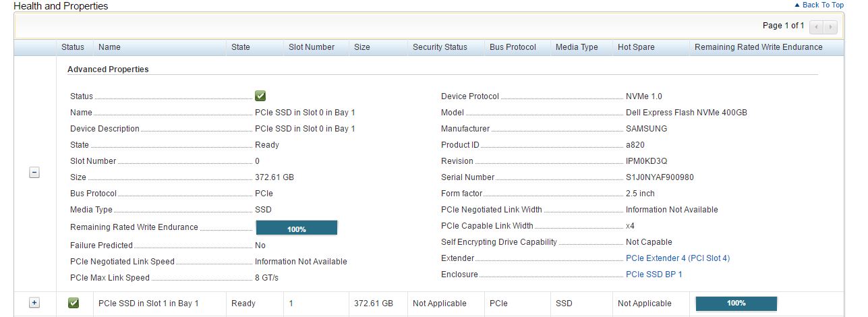Sort by the Bus Protocol column header

click(513, 47)
